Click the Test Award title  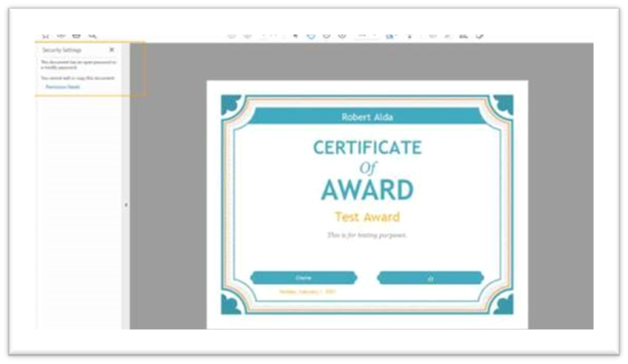coord(368,217)
